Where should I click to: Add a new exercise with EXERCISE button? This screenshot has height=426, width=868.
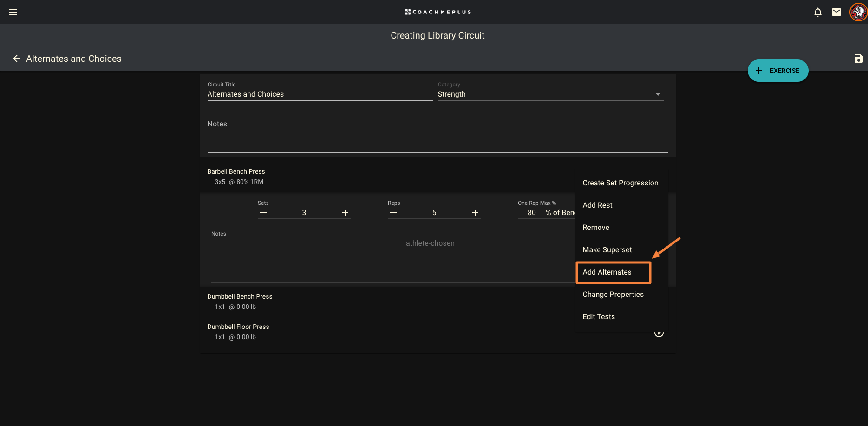778,71
